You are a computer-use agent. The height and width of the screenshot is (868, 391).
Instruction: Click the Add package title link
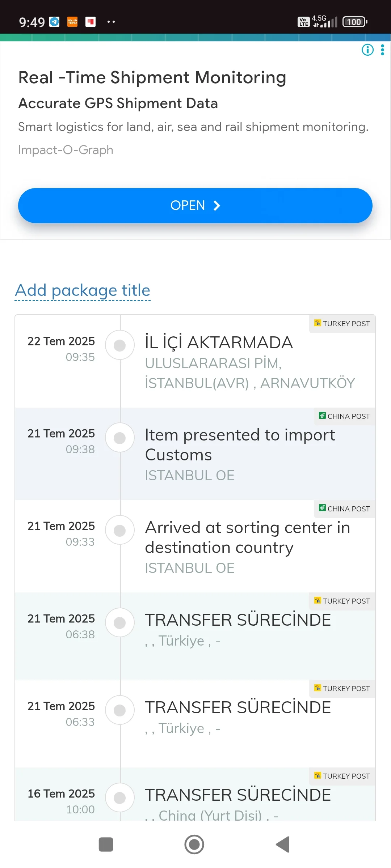83,290
